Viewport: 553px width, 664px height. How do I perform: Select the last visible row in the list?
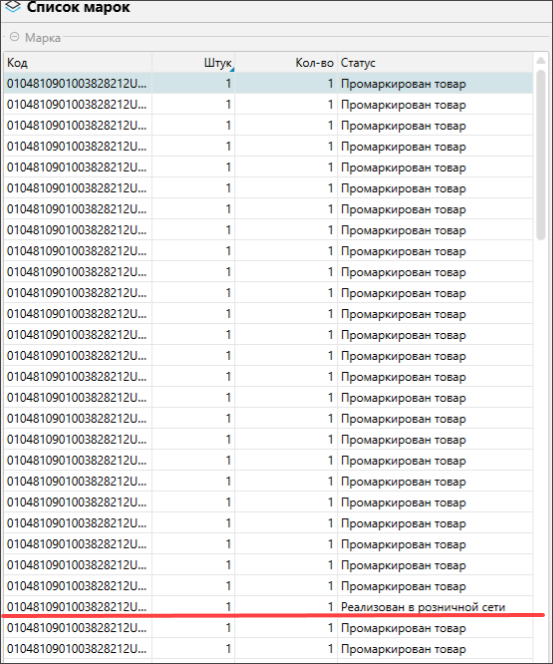268,648
